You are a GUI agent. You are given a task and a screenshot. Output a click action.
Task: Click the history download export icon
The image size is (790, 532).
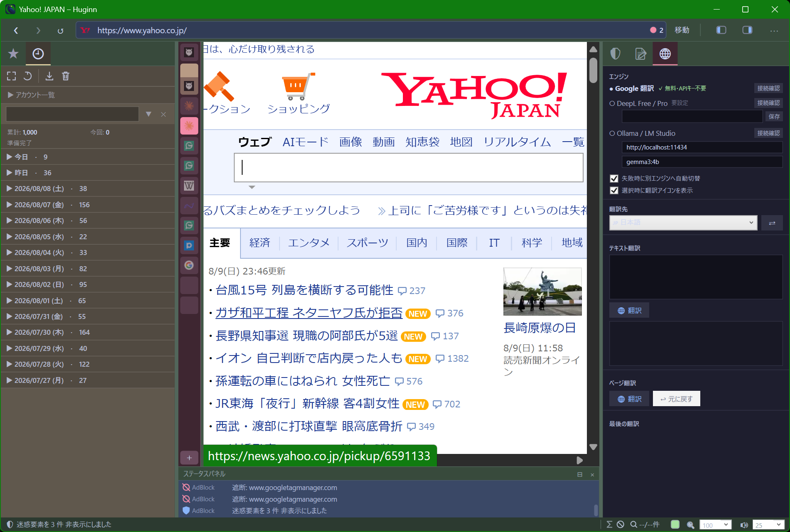click(49, 76)
